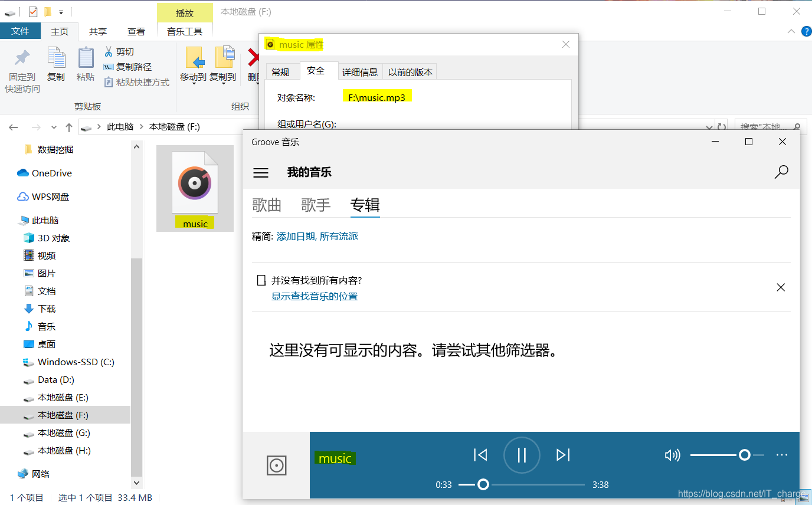Open 图片 folder in sidebar

click(47, 273)
